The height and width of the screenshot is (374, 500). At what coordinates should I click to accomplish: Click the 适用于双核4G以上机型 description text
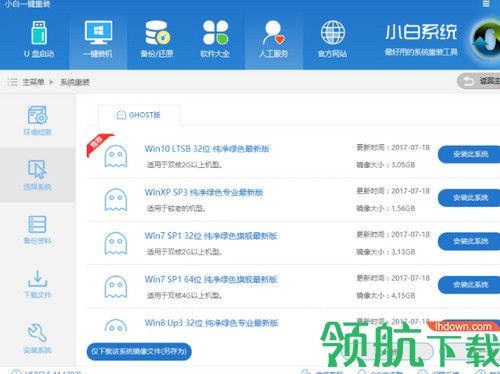184,296
